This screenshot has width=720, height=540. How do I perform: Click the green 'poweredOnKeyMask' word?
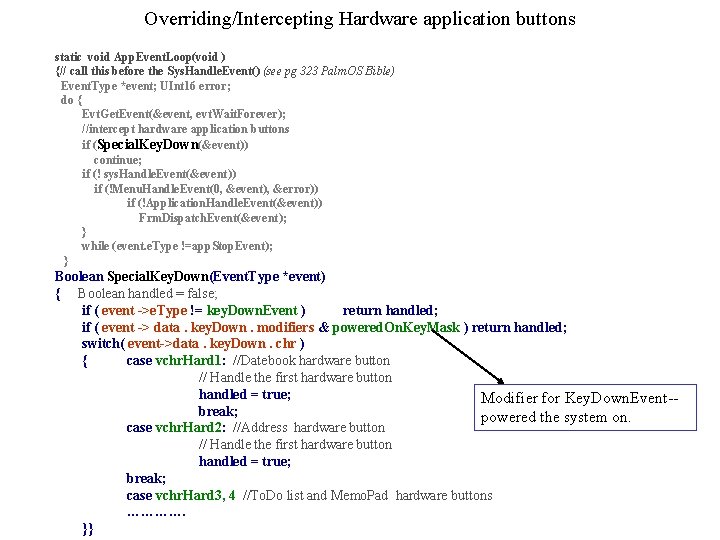[x=396, y=327]
